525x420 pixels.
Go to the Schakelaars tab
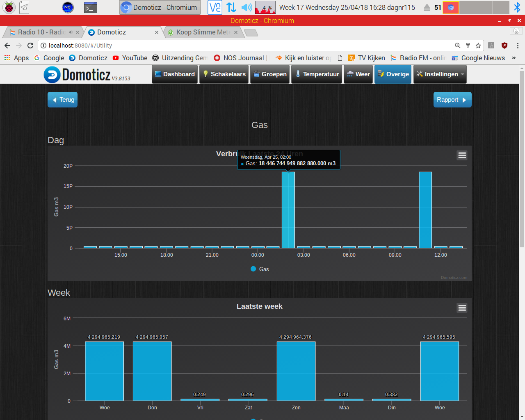pos(224,74)
